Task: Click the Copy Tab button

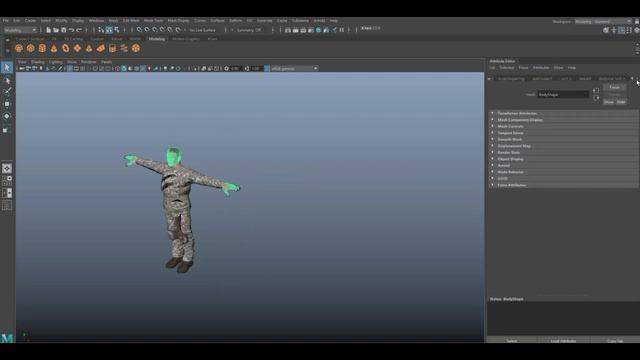Action: (x=615, y=340)
